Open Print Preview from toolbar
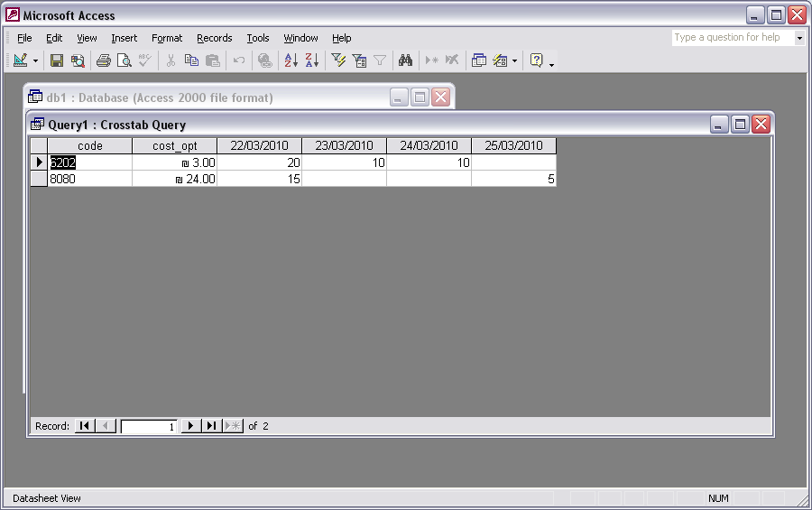812x510 pixels. [125, 60]
